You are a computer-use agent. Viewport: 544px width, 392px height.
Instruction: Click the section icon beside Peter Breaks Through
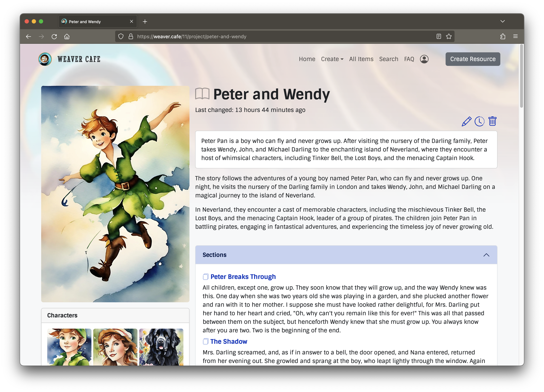[x=205, y=277]
